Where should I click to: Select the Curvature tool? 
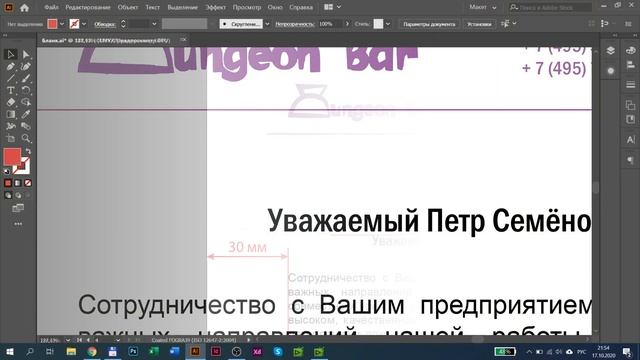[x=26, y=67]
